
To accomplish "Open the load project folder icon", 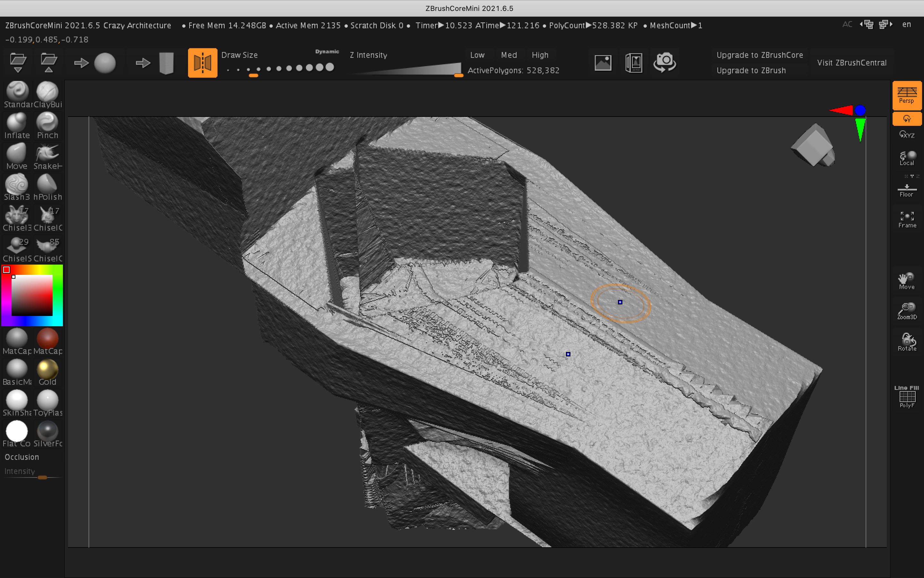I will click(x=18, y=63).
